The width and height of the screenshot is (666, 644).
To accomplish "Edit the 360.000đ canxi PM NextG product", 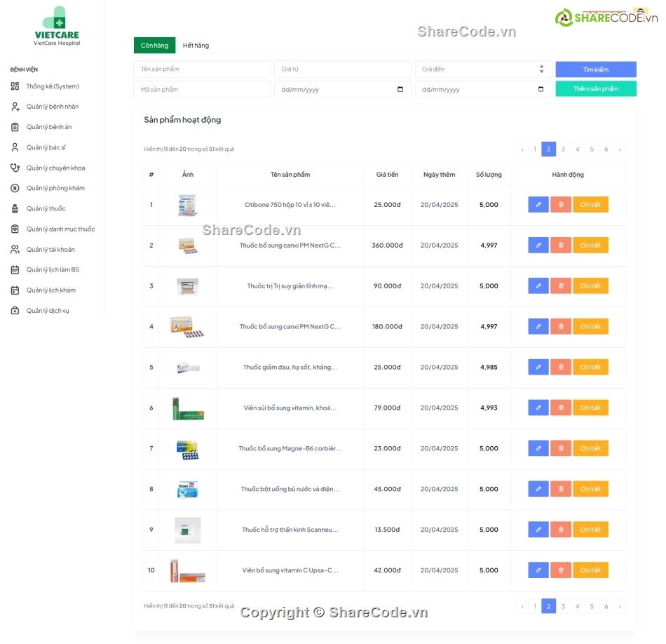I will click(538, 246).
